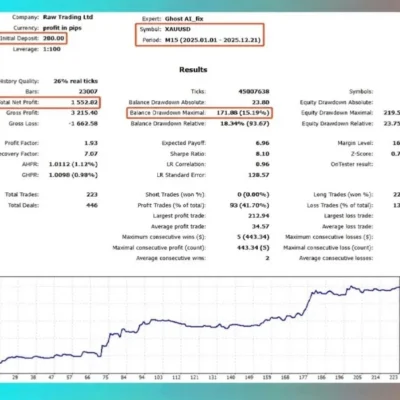Click Profit Trades value 93 (41.70%)
This screenshot has width=400, height=400.
pyautogui.click(x=249, y=205)
